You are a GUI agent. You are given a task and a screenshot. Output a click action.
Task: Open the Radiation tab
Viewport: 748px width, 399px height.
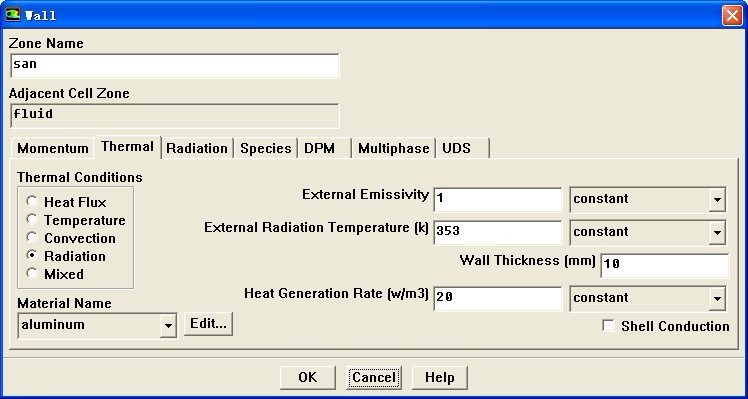pyautogui.click(x=197, y=148)
